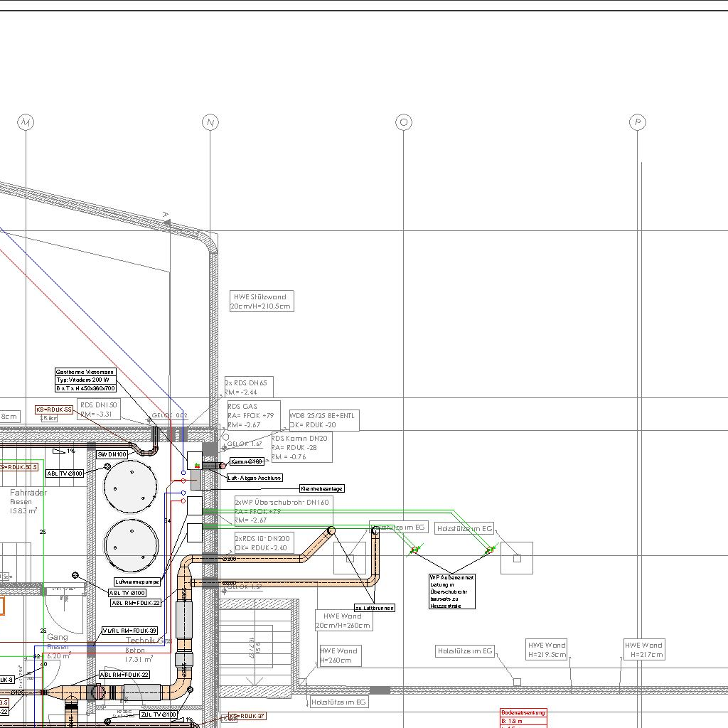Screen dimensions: 728x728
Task: Click the ZUL TV Ø100 label
Action: point(158,714)
